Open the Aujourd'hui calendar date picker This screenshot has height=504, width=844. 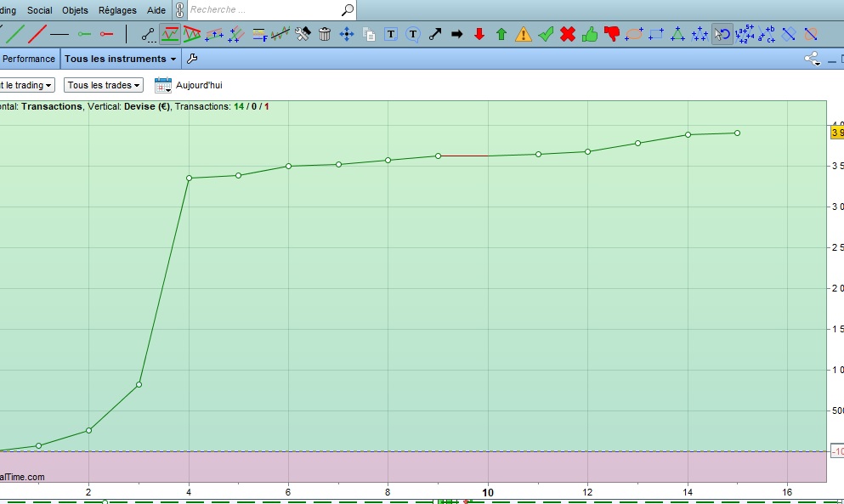point(163,85)
